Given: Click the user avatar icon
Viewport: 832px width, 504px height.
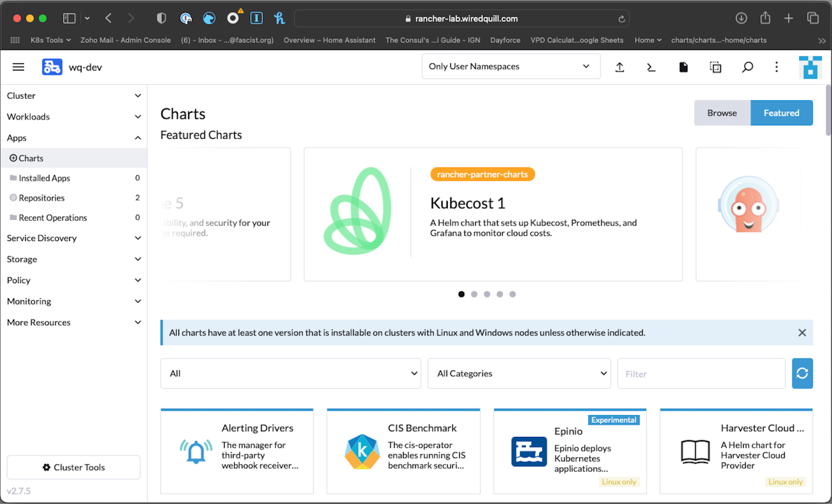Looking at the screenshot, I should point(810,68).
